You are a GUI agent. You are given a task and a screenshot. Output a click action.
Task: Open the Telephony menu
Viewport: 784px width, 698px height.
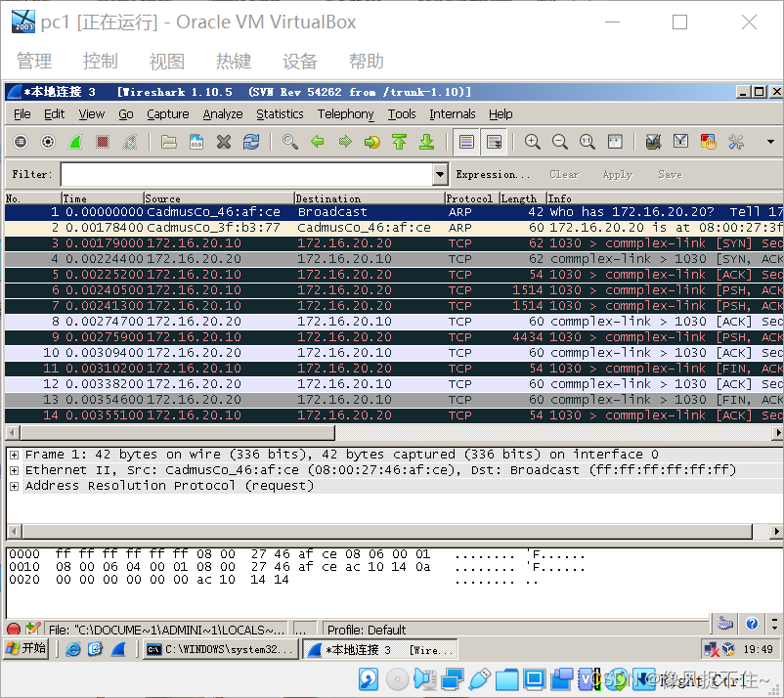345,114
